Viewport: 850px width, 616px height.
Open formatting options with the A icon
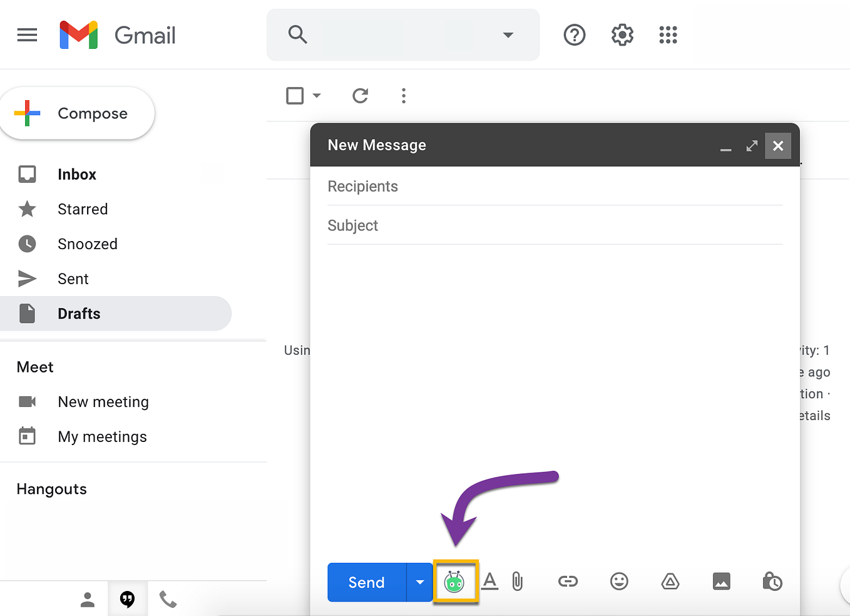[489, 582]
